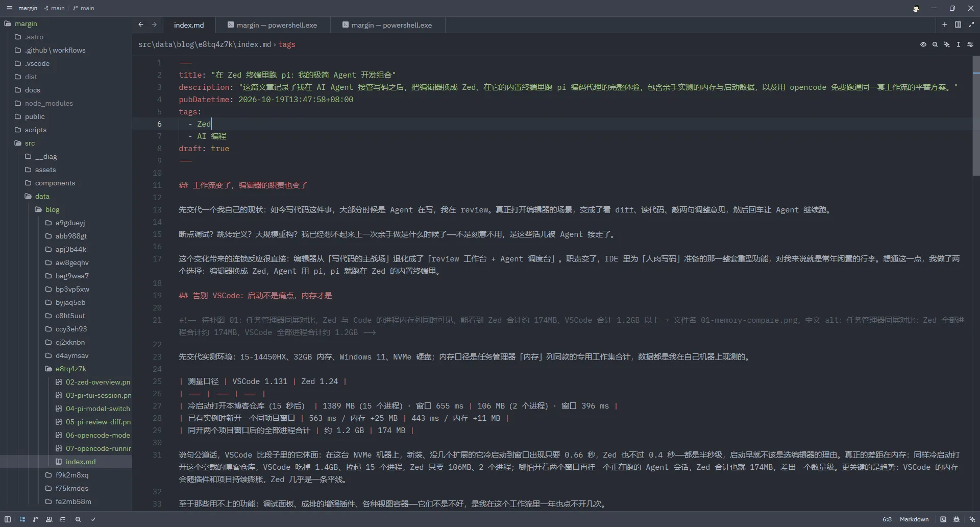Expand the components folder
Viewport: 980px width, 527px height.
point(66,183)
